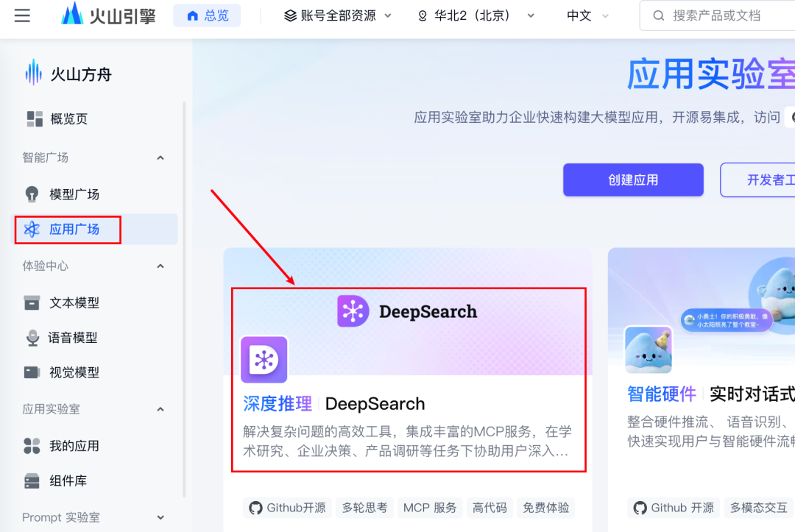Open the 华北2（北京） region dropdown

coord(476,15)
